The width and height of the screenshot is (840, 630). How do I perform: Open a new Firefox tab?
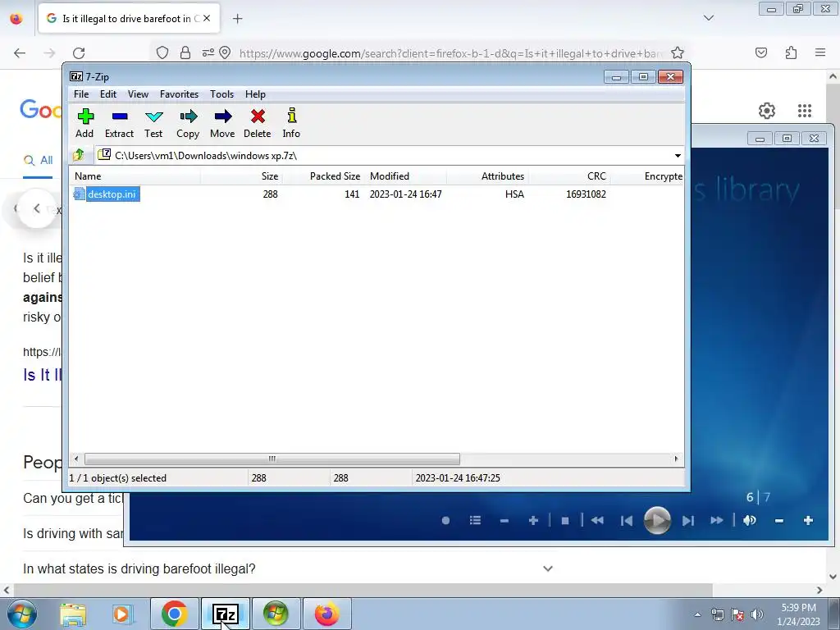coord(238,19)
